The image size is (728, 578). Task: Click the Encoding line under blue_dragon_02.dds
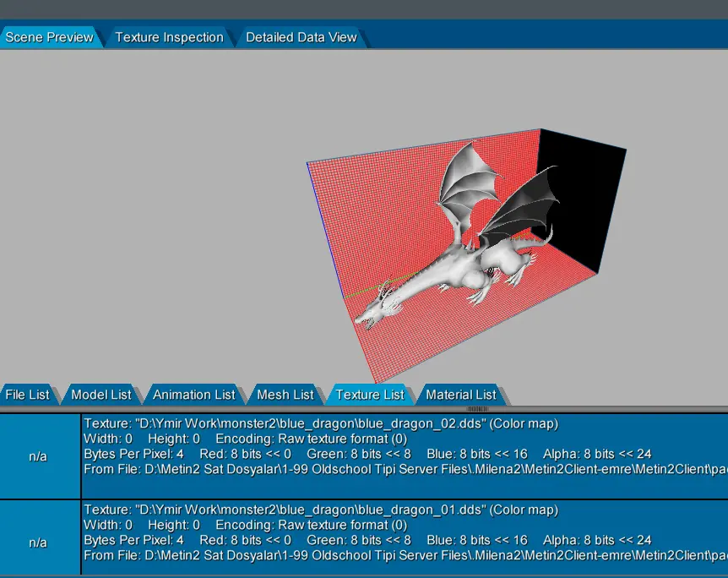click(x=245, y=439)
